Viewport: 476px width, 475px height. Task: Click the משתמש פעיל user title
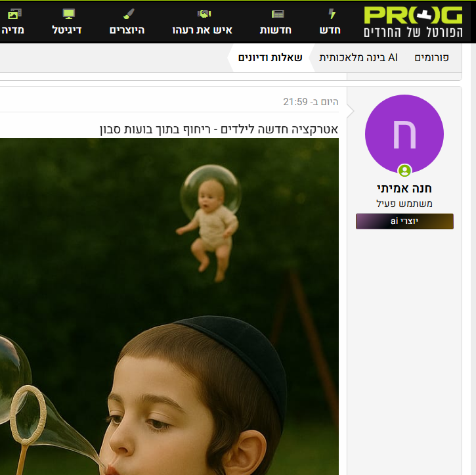coord(404,204)
